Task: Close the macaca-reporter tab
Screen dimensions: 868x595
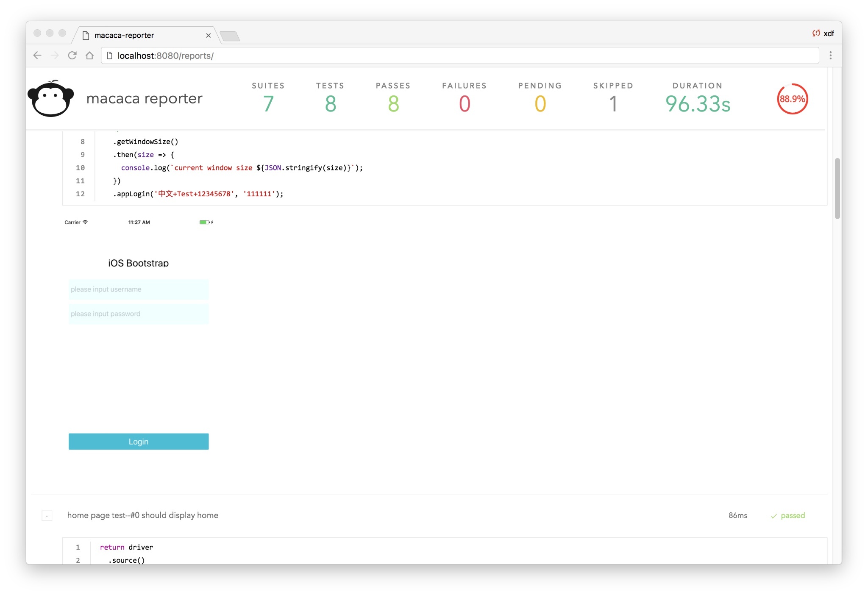Action: (208, 36)
